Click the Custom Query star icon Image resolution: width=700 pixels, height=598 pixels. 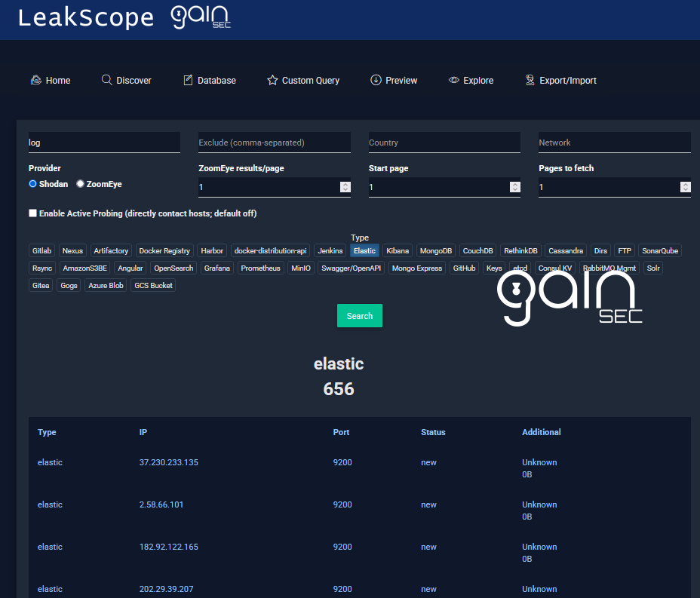click(272, 80)
